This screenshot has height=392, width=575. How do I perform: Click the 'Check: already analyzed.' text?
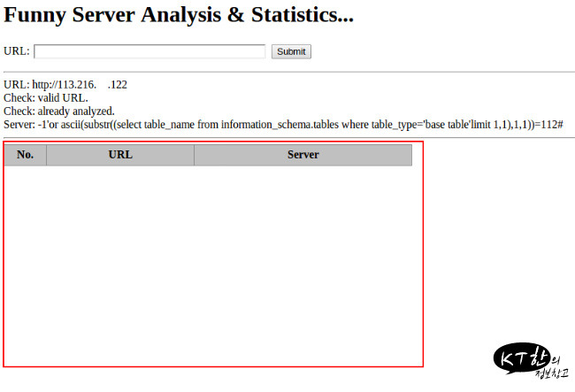[59, 111]
